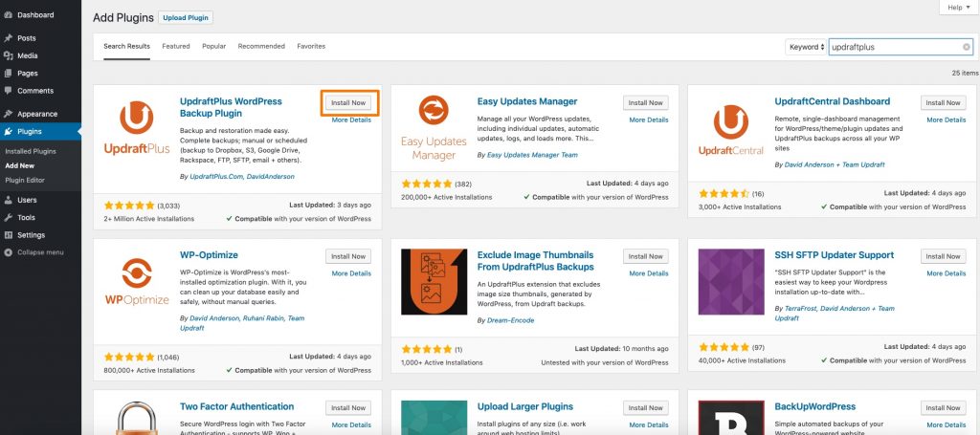Click Install Now for Two Factor Authentication
The image size is (980, 435).
coord(348,408)
